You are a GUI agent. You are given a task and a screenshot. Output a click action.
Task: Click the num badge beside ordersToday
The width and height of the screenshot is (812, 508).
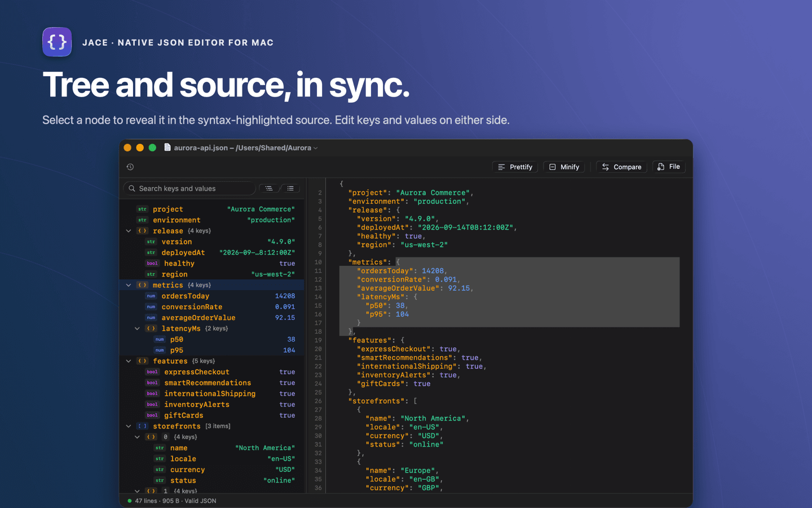click(x=151, y=296)
